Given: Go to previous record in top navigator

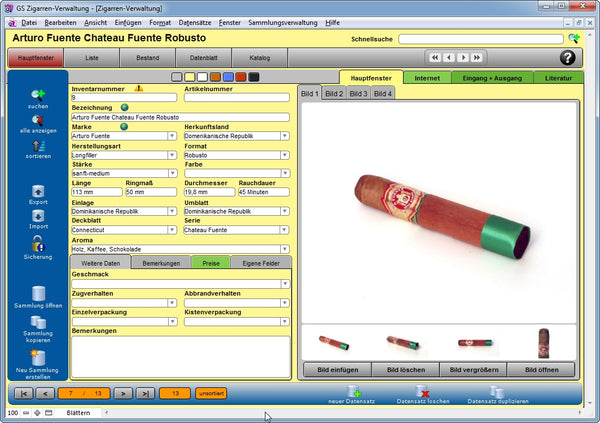Looking at the screenshot, I should click(x=449, y=57).
